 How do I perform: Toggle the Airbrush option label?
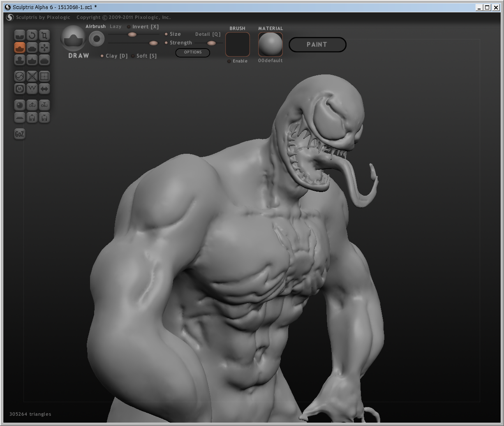(x=95, y=26)
